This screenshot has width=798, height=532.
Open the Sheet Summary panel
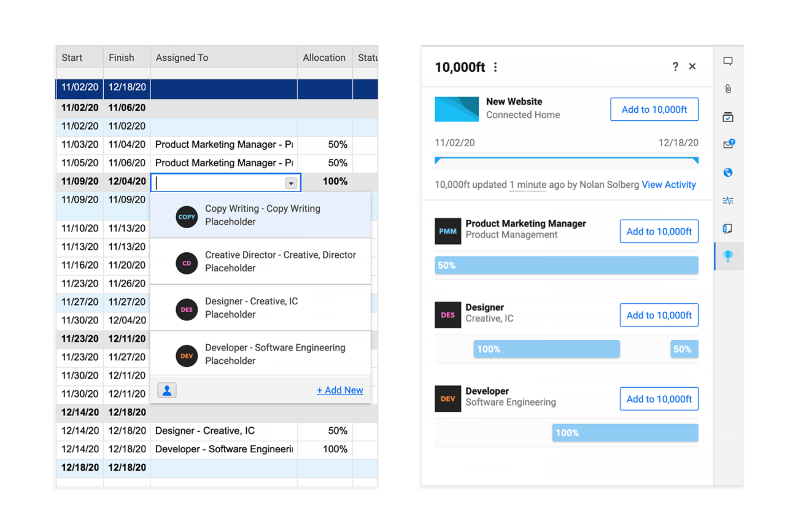(x=728, y=228)
